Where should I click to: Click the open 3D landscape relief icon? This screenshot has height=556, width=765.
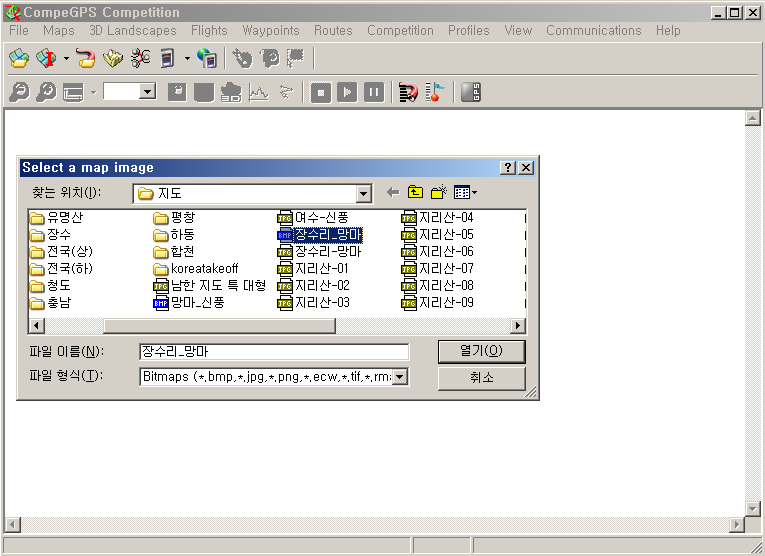[113, 59]
